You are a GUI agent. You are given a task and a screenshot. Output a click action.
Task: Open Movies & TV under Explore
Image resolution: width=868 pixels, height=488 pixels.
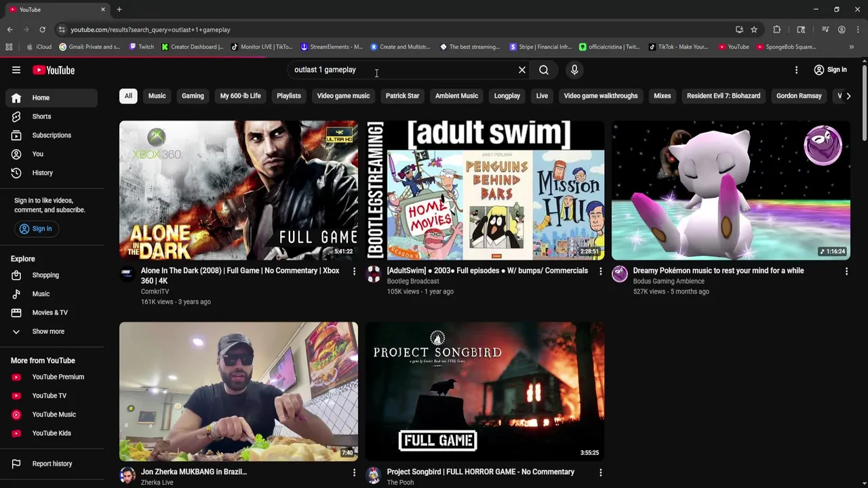[x=52, y=312]
